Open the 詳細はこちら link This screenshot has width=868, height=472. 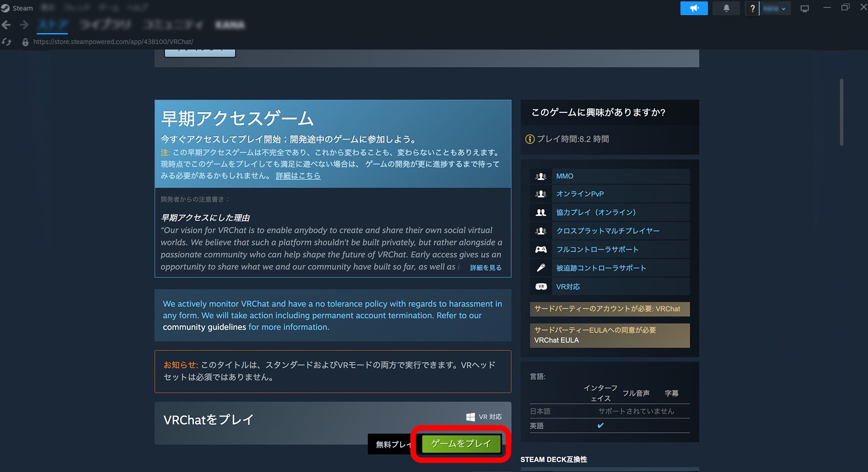(x=298, y=175)
